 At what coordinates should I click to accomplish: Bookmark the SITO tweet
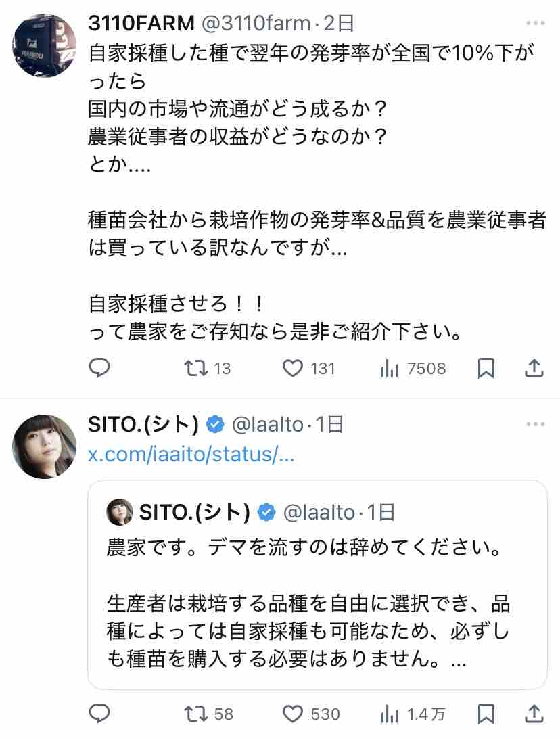486,714
